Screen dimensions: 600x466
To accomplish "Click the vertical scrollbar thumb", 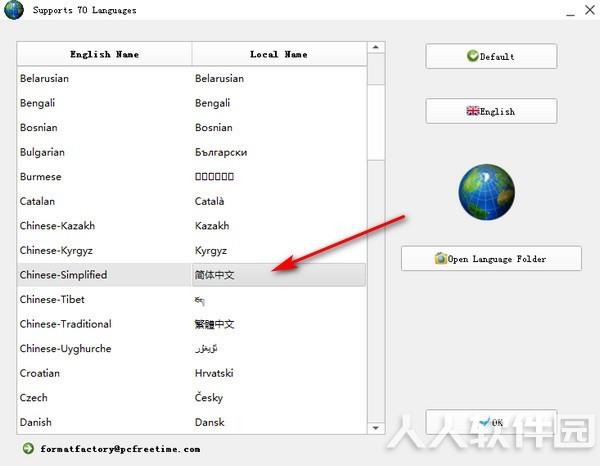I will pyautogui.click(x=376, y=122).
